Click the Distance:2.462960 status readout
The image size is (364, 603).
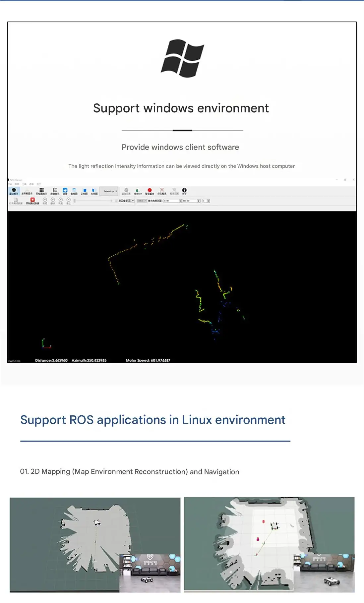(51, 360)
